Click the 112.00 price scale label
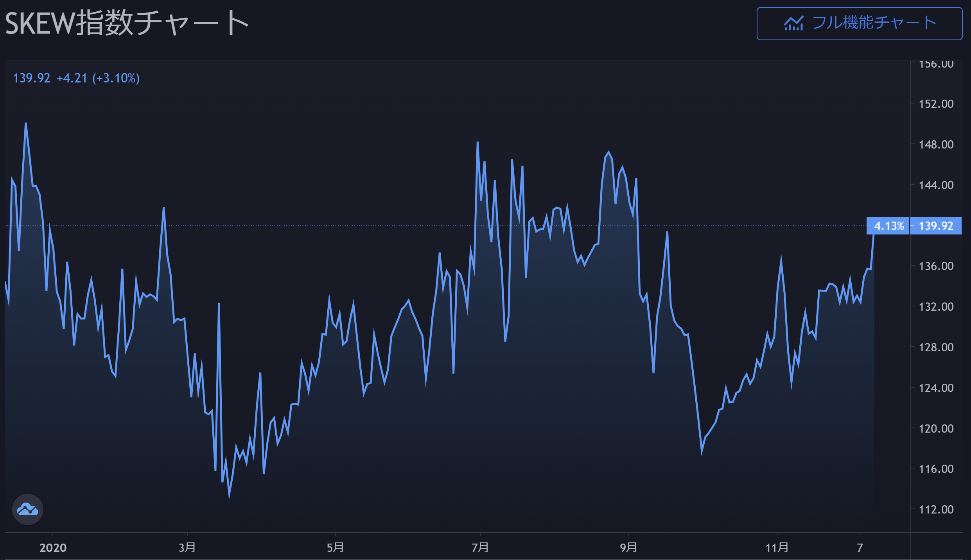Viewport: 971px width, 560px height. [x=936, y=510]
